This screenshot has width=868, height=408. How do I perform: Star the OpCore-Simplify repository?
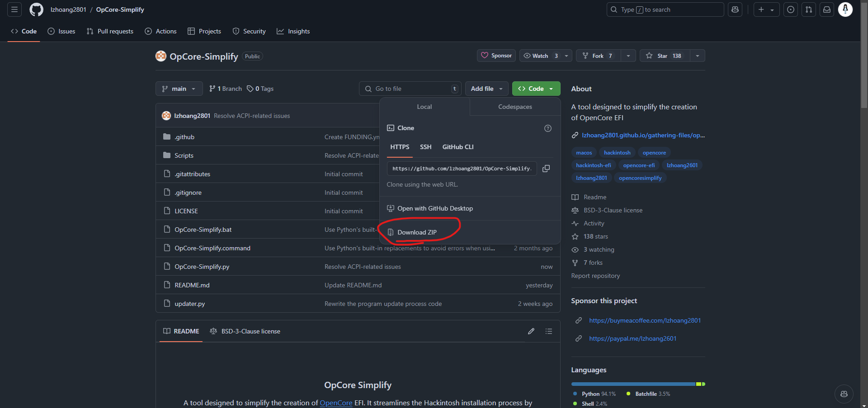[665, 56]
